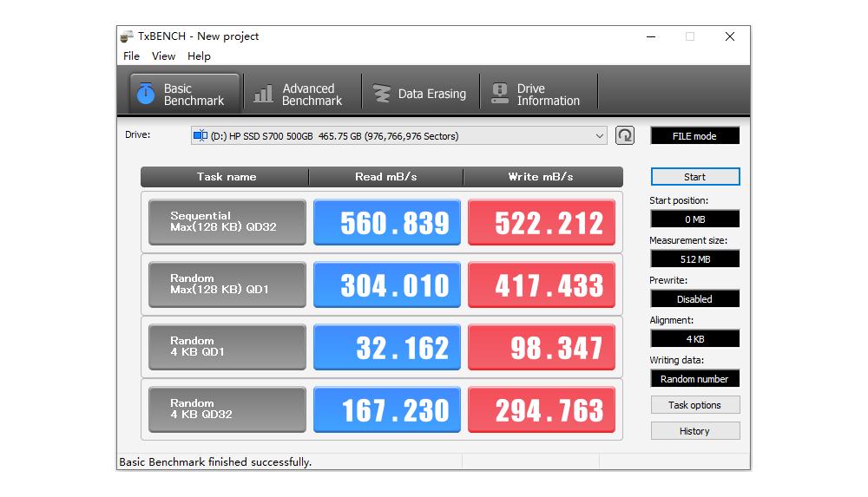Refresh the drive list with reload icon

pyautogui.click(x=624, y=135)
